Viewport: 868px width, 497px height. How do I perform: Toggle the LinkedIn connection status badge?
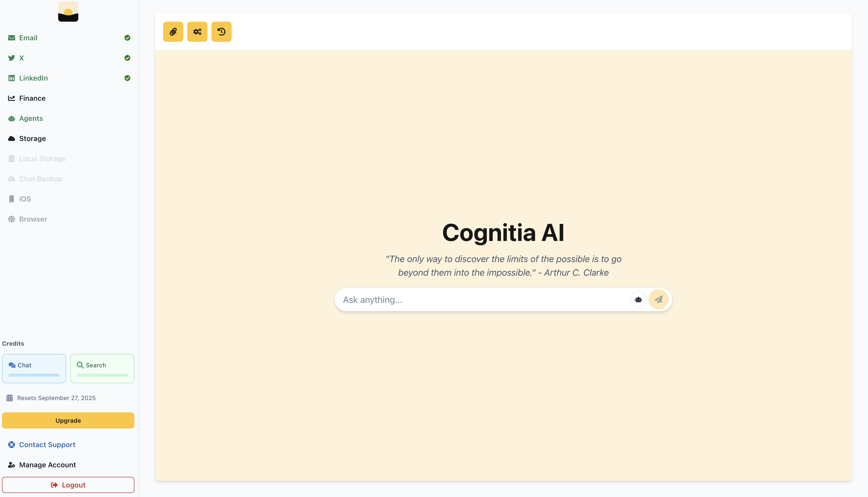127,78
